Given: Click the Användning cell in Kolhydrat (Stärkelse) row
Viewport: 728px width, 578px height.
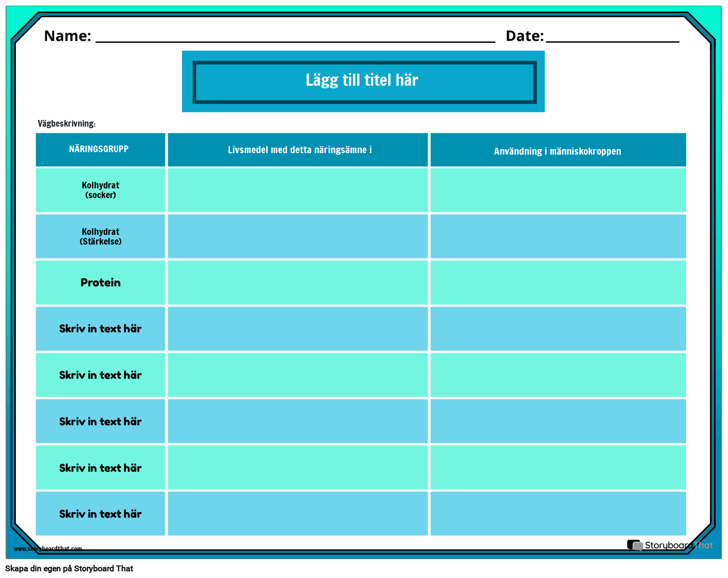Looking at the screenshot, I should [558, 236].
